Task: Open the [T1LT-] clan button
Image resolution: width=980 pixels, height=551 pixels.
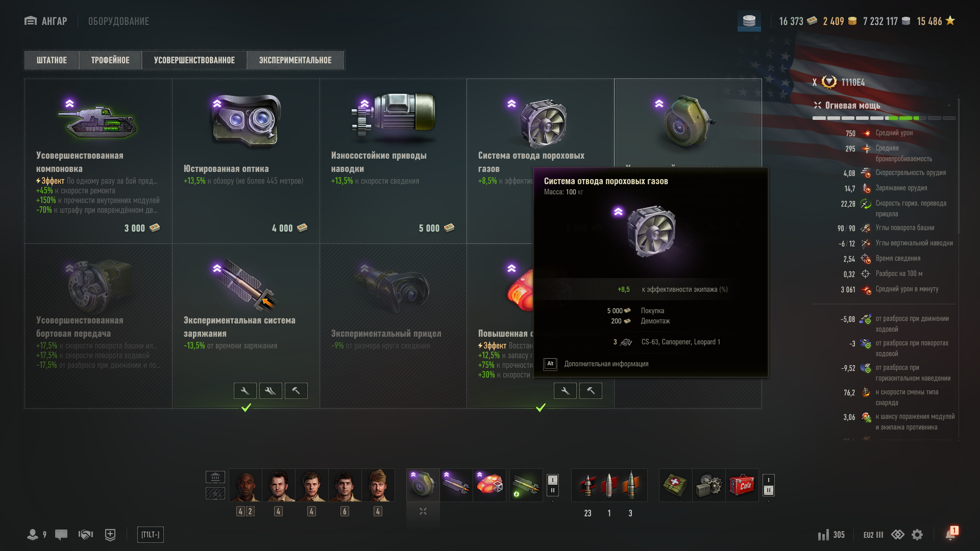Action: click(x=151, y=535)
